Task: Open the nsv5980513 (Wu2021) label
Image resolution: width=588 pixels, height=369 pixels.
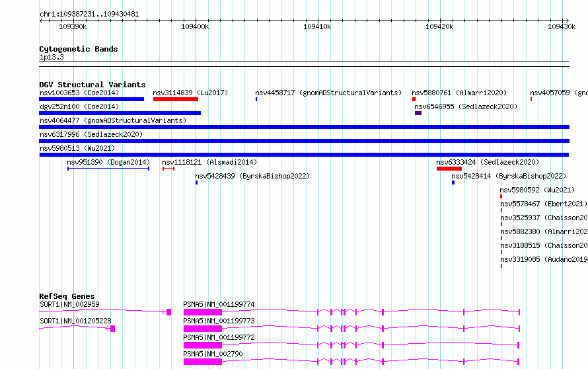Action: pos(77,148)
